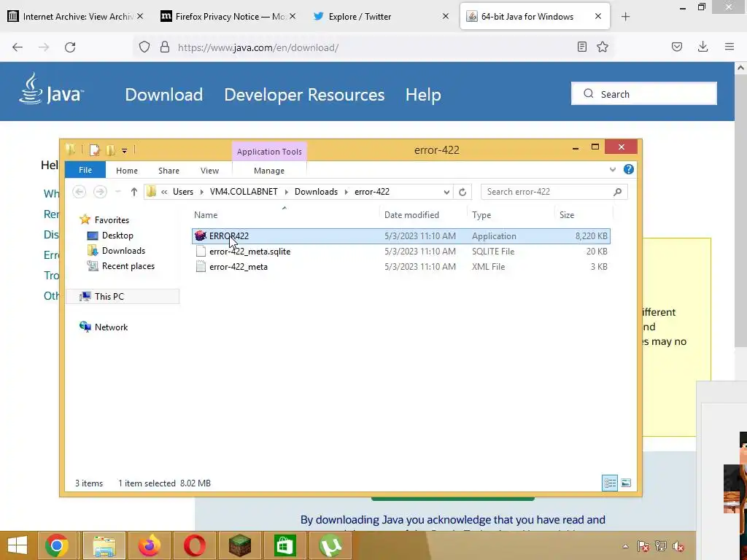Image resolution: width=747 pixels, height=560 pixels.
Task: Click the Explorer search magnifier icon
Action: click(617, 192)
